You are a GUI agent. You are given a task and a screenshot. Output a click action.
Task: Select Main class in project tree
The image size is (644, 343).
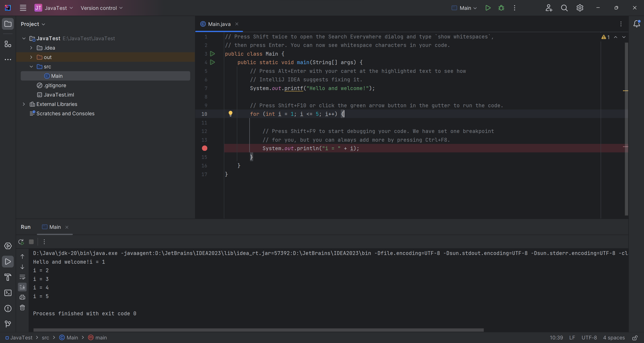pyautogui.click(x=105, y=76)
